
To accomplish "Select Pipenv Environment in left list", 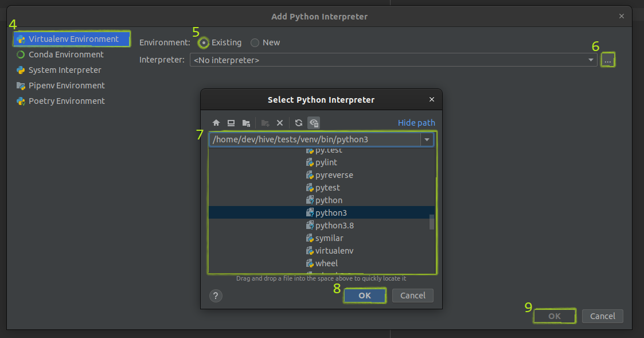I will (67, 86).
